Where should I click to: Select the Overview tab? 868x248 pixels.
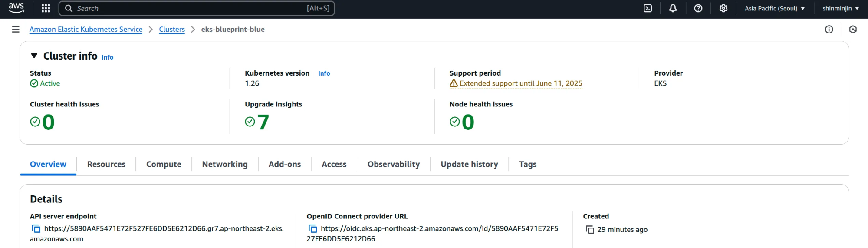[x=48, y=164]
